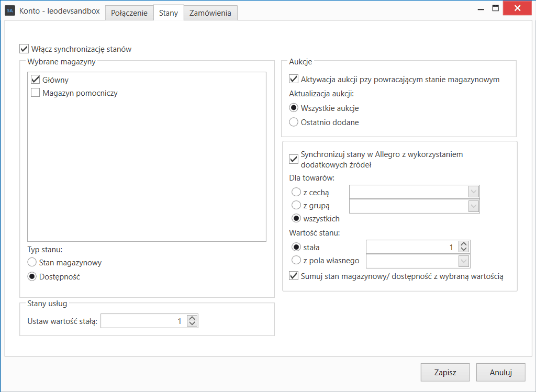Check the Magazyn pomocniczy warehouse
Viewport: 536px width, 392px height.
pos(35,93)
